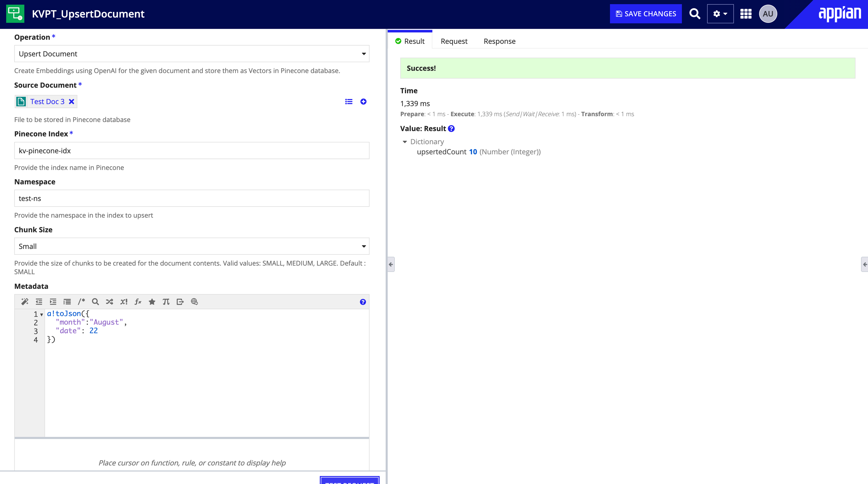868x484 pixels.
Task: Open find in Metadata expression editor
Action: point(95,302)
